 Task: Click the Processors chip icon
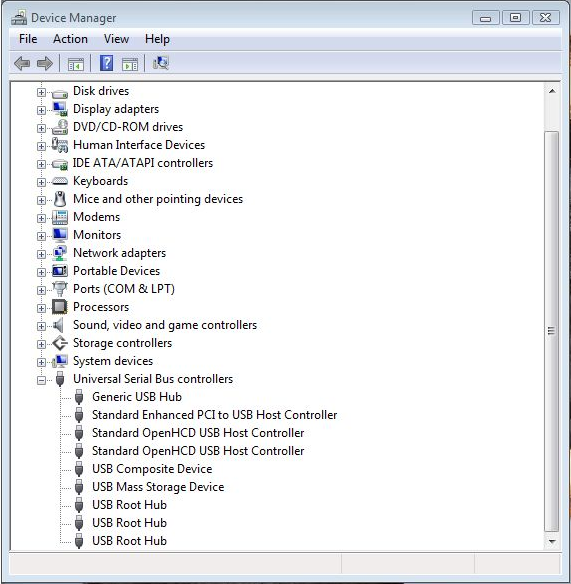tap(60, 307)
